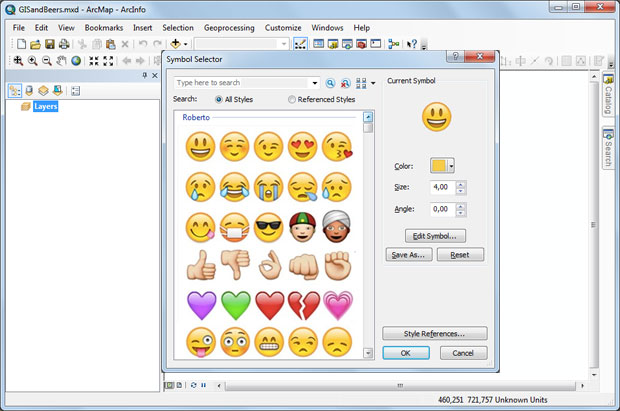Click the Edit Symbol button
Viewport: 620px width, 411px height.
tap(435, 236)
